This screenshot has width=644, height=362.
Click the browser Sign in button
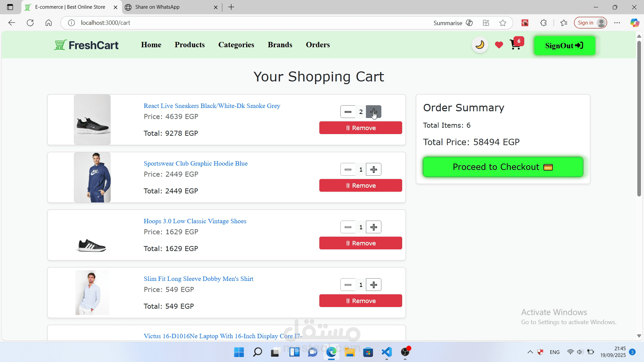[590, 23]
